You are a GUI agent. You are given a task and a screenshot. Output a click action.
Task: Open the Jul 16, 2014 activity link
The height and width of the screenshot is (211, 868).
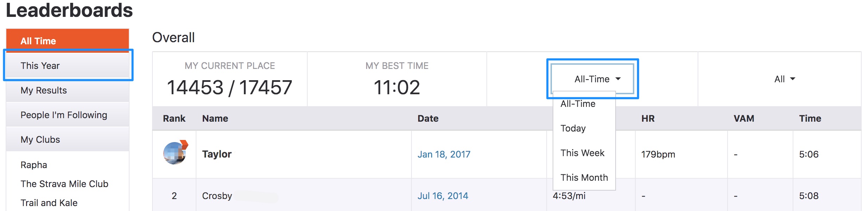pyautogui.click(x=443, y=196)
